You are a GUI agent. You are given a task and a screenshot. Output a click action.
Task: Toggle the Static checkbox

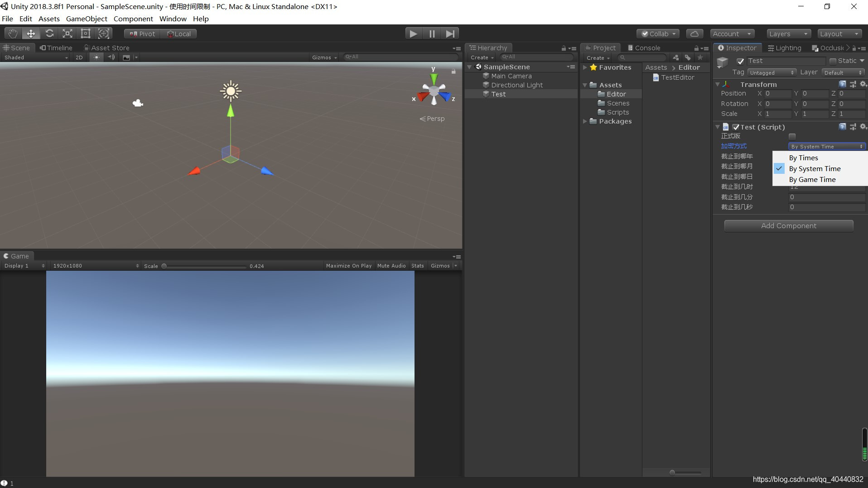[833, 61]
